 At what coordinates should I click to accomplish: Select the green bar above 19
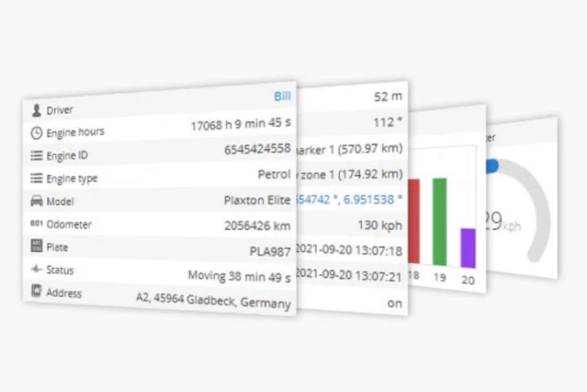(x=439, y=220)
